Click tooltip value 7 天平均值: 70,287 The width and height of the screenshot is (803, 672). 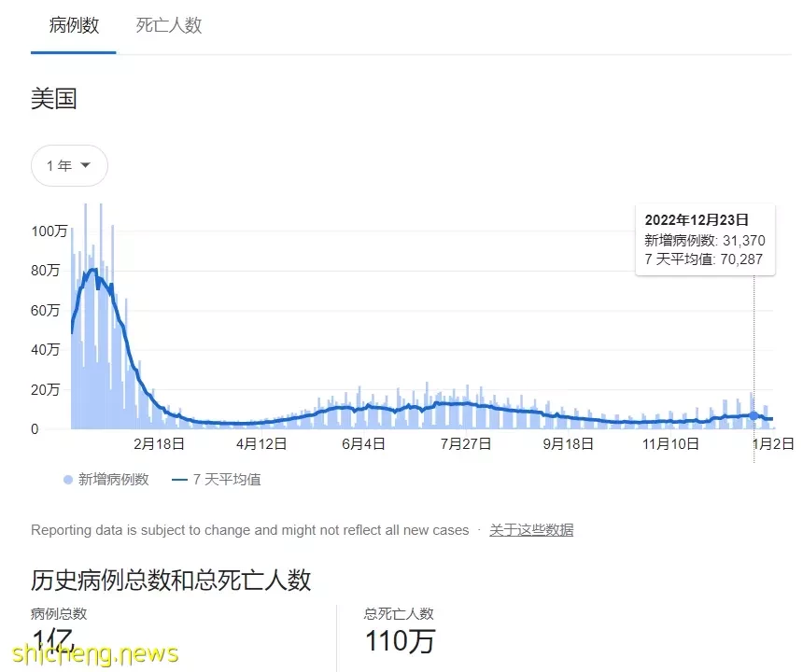[x=704, y=259]
